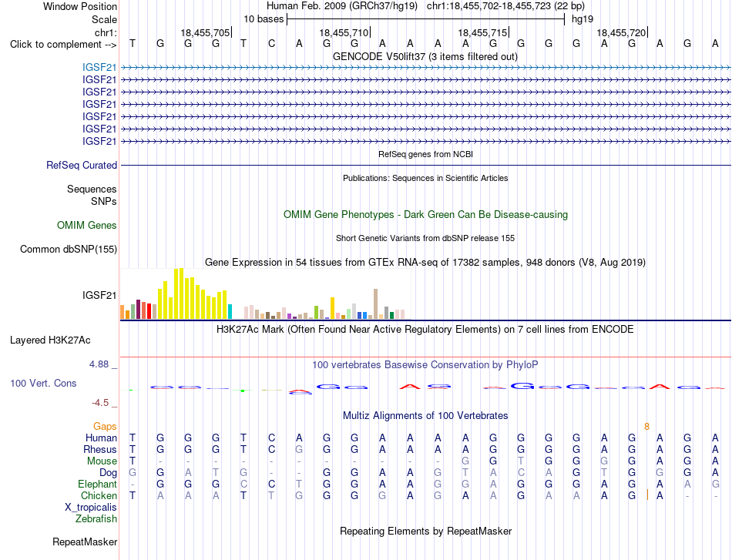Click the 18,455,715 ruler position marker
732x560 pixels.
point(482,32)
